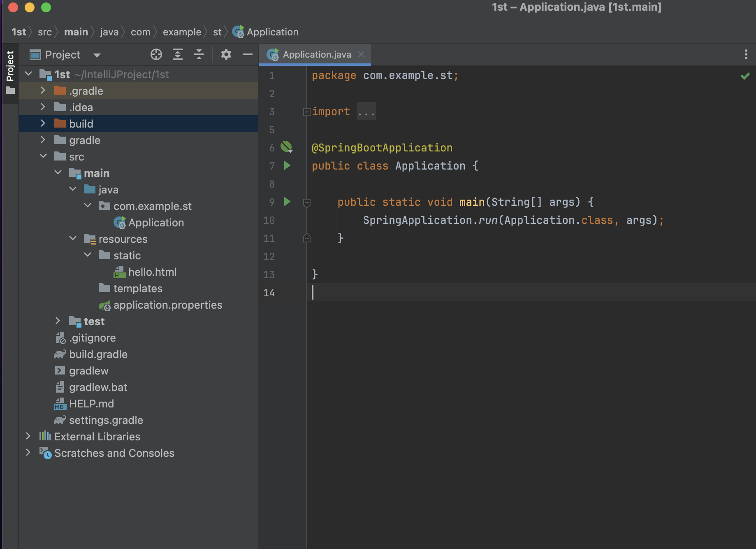Collapse the src folder
The image size is (756, 549).
pyautogui.click(x=43, y=156)
